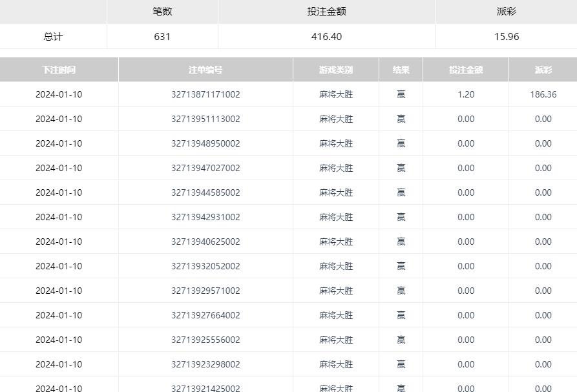Select order number 32713944585002
Screen dimensions: 577x392
(x=205, y=192)
